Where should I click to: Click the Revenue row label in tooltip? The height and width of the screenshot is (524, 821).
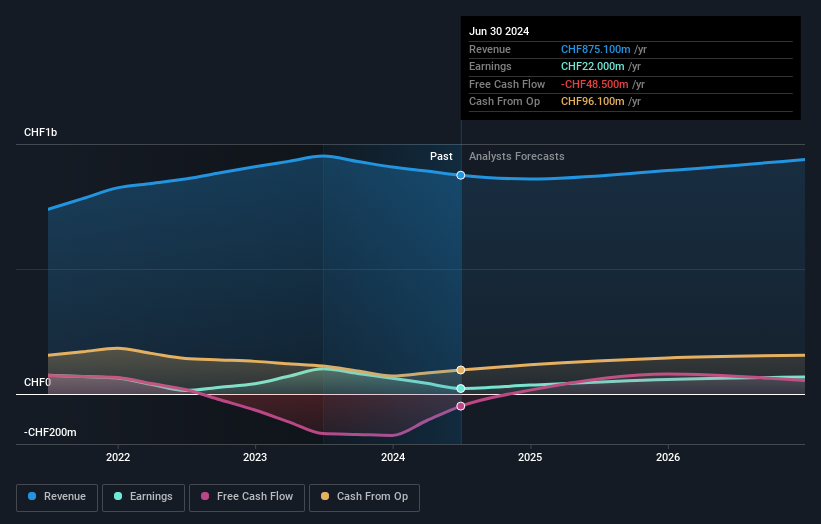[x=490, y=49]
